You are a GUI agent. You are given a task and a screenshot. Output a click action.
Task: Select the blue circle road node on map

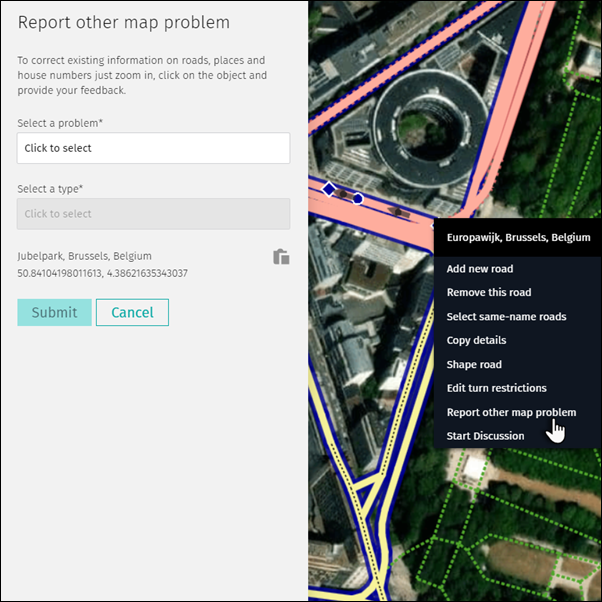357,198
